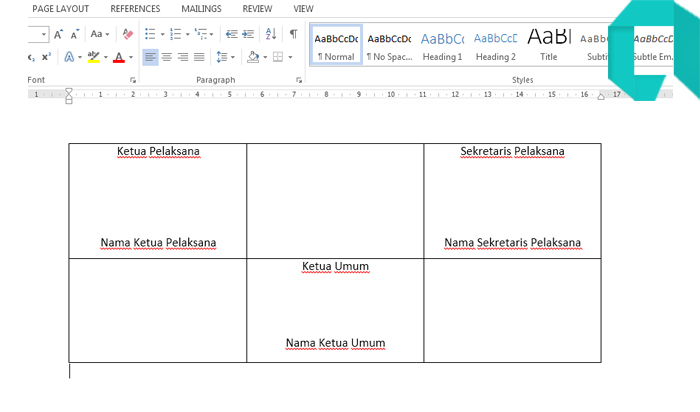Open font color dropdown arrow

click(131, 57)
